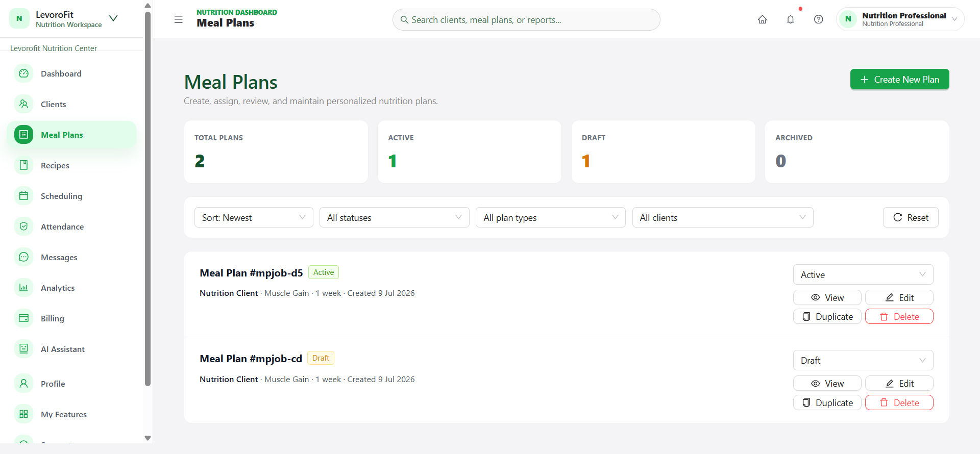
Task: View meal plan #mpjob-cd
Action: click(827, 383)
